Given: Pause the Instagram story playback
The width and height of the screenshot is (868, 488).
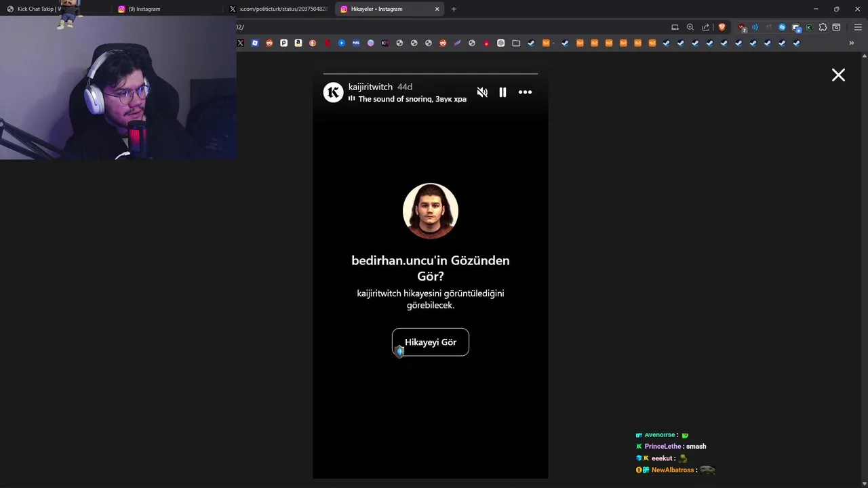Looking at the screenshot, I should click(x=502, y=92).
